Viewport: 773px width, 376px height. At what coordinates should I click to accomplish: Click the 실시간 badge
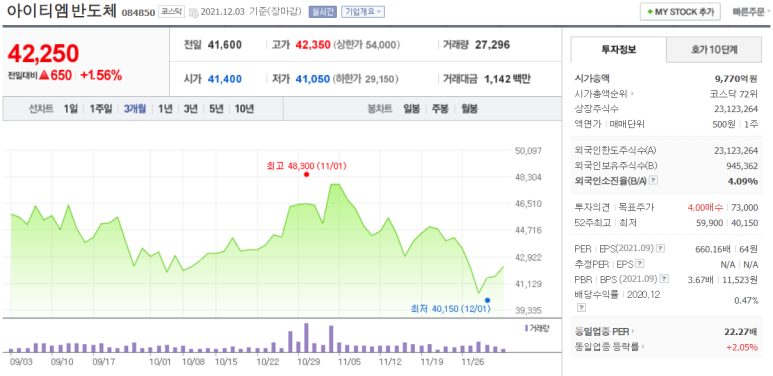click(322, 12)
